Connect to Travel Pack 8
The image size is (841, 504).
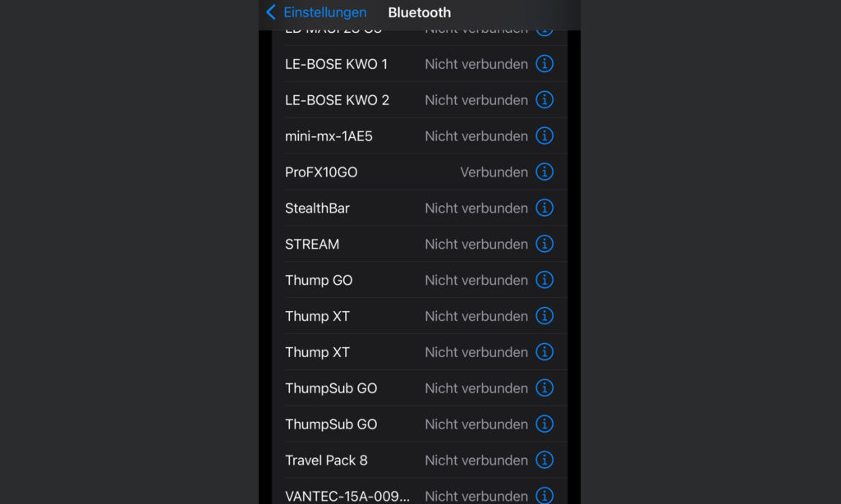coord(326,460)
